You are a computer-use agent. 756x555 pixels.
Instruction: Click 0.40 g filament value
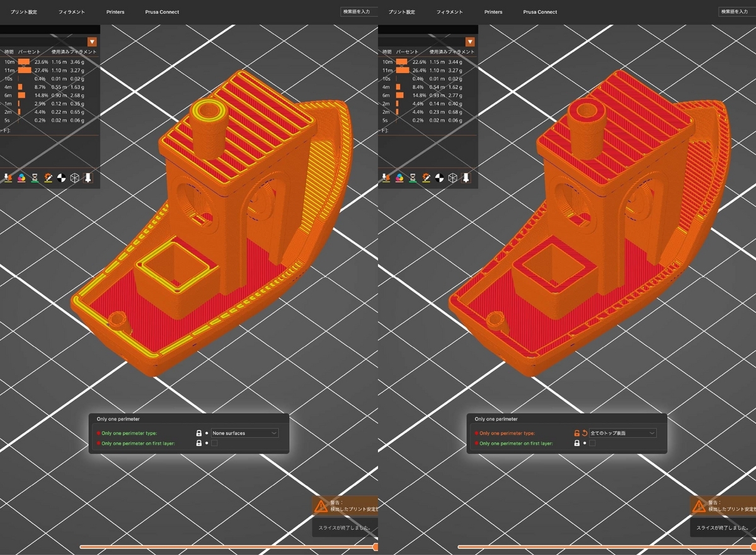coord(455,103)
